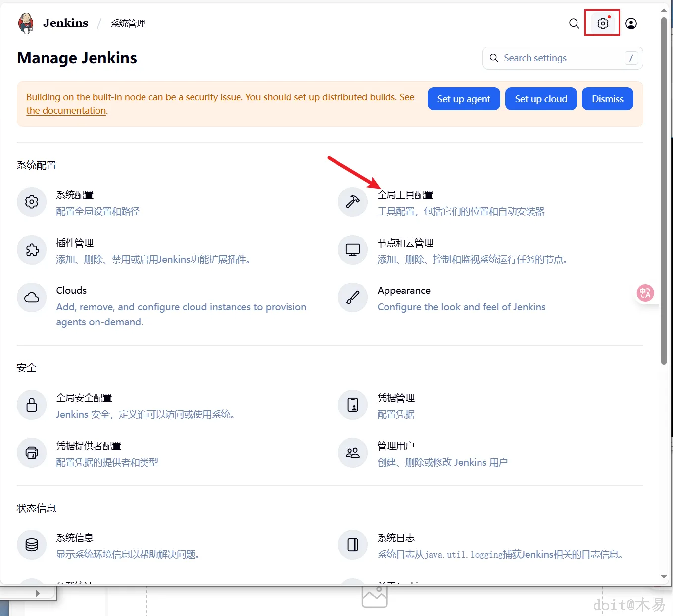Click the monitor icon for 节点和云管理
Viewport: 673px width, 616px height.
tap(353, 250)
